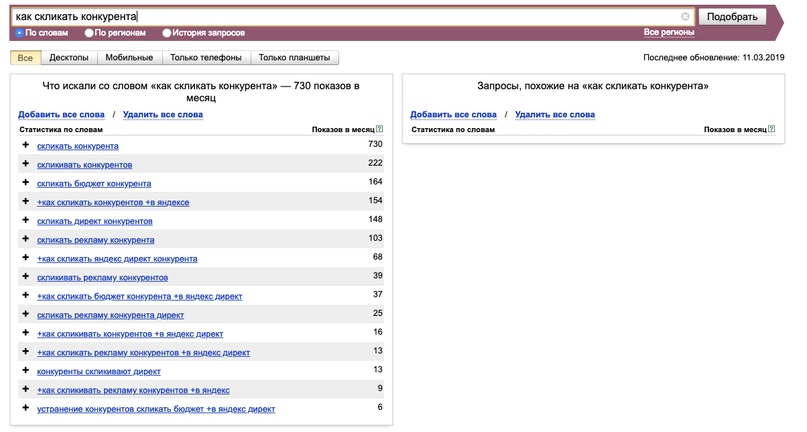Viewport: 807px width, 432px height.
Task: Add 'скликивать конкурентов' with its plus icon
Action: pos(26,164)
